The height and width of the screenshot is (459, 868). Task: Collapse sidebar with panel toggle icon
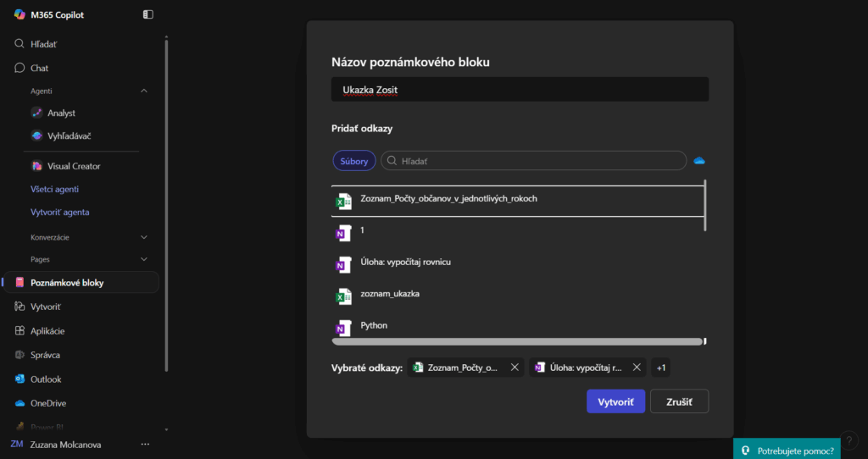(147, 14)
